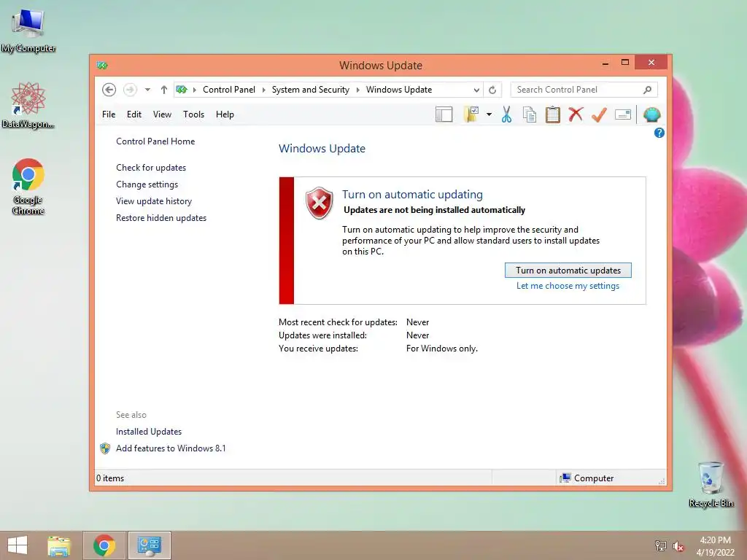This screenshot has height=560, width=747.
Task: Click the 0 items status text
Action: click(x=110, y=478)
